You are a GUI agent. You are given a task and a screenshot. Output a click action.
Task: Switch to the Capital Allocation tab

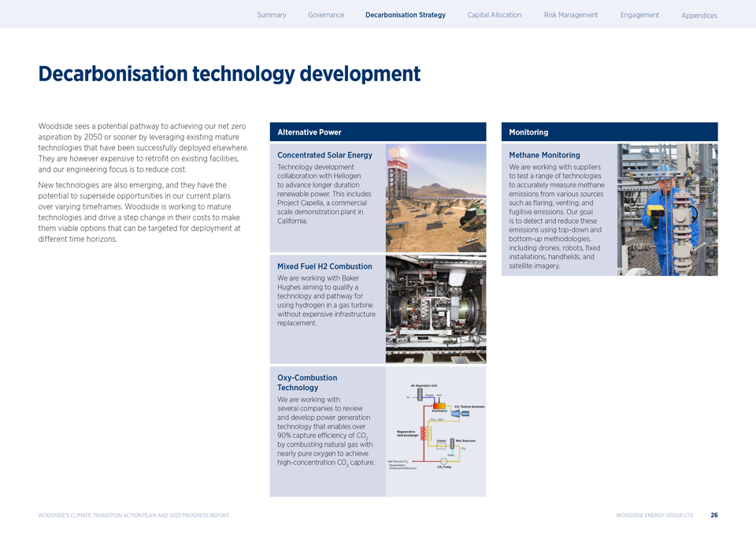click(x=494, y=15)
